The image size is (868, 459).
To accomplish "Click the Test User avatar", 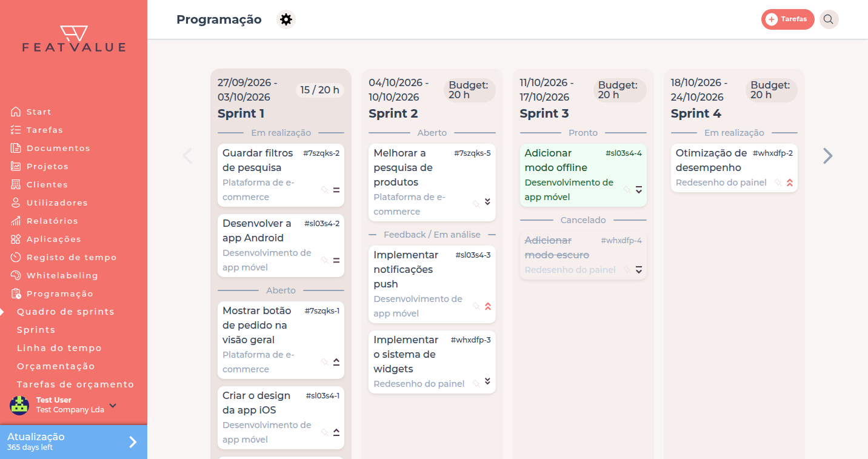I will [19, 405].
